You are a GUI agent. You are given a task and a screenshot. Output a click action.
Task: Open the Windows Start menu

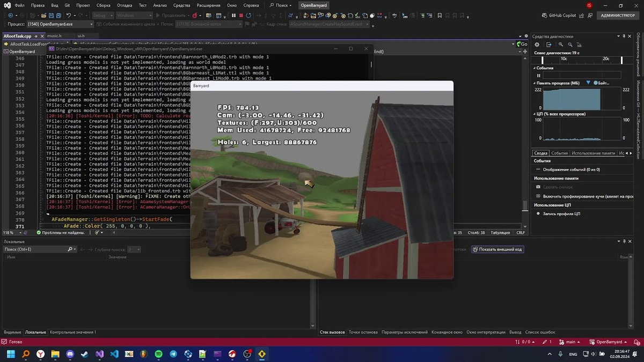[x=10, y=354]
